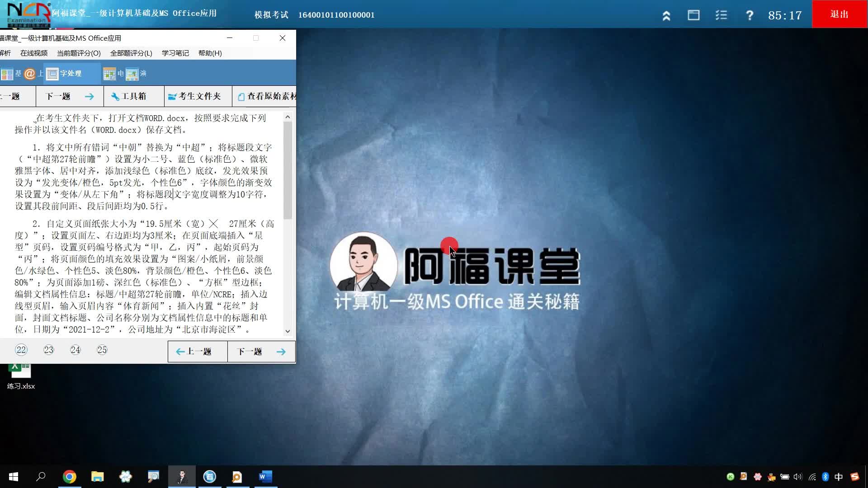Open the 工具箱 toolbox
The width and height of the screenshot is (868, 488).
(134, 96)
